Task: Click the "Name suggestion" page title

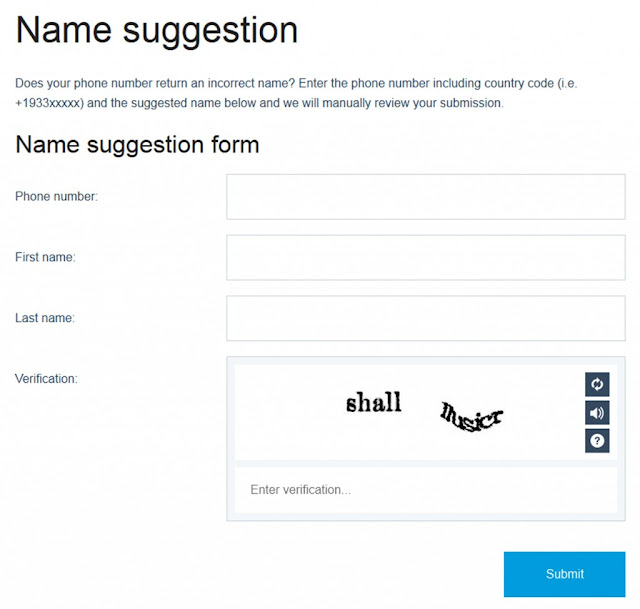Action: pos(157,31)
